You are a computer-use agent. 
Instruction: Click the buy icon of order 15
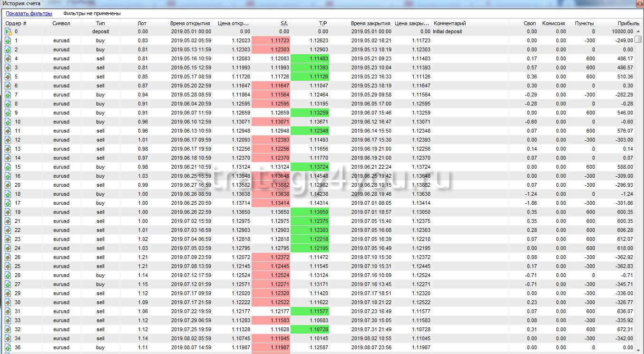pyautogui.click(x=8, y=167)
